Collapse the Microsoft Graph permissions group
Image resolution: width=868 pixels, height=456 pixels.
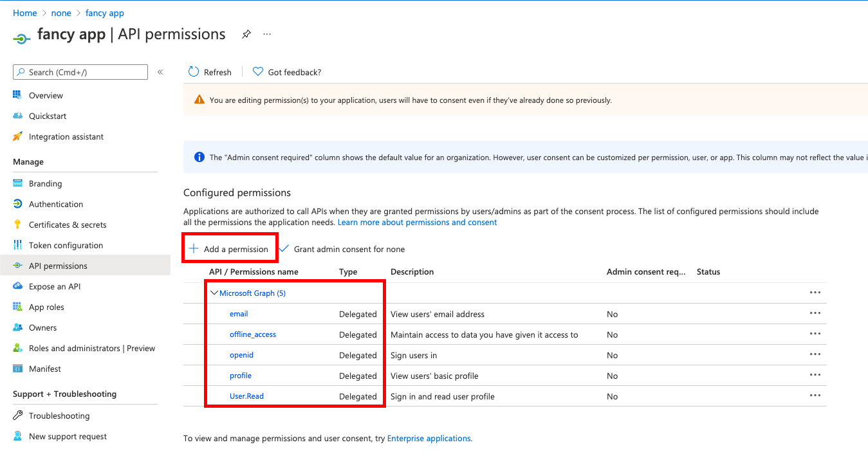click(214, 293)
